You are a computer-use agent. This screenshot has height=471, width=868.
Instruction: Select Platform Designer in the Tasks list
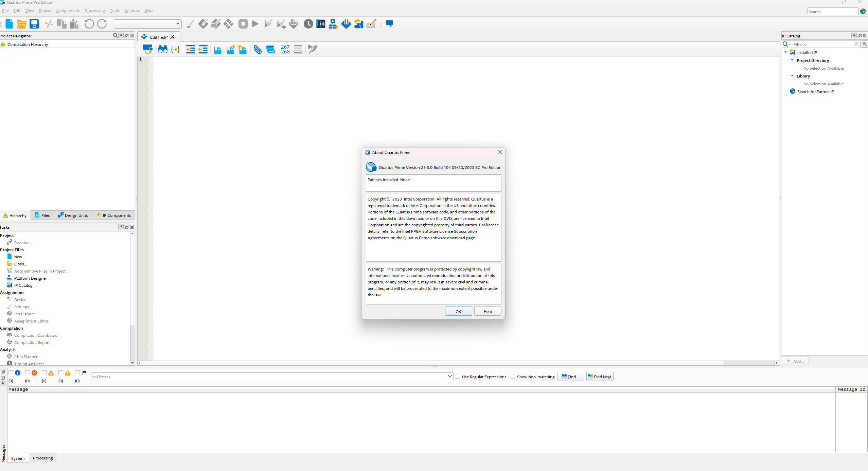(31, 278)
